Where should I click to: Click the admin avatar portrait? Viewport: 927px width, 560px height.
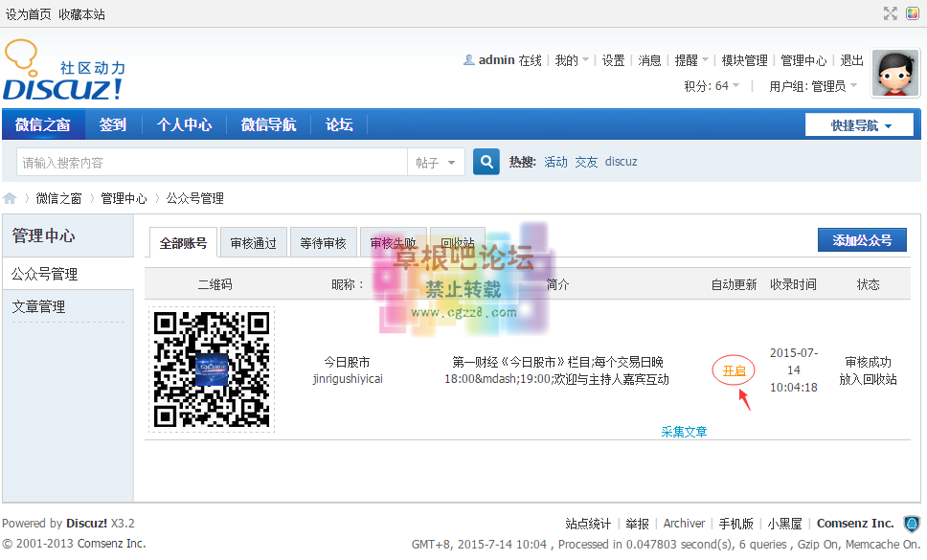(894, 73)
